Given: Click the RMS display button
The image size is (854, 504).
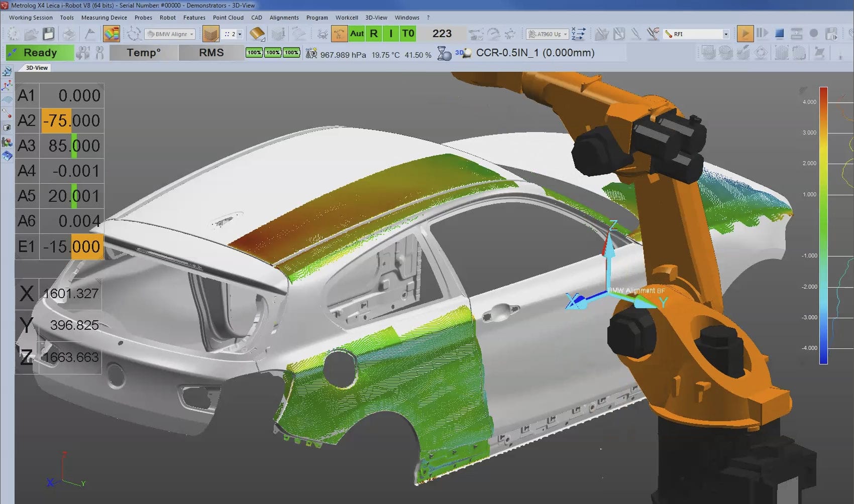Looking at the screenshot, I should [x=212, y=52].
